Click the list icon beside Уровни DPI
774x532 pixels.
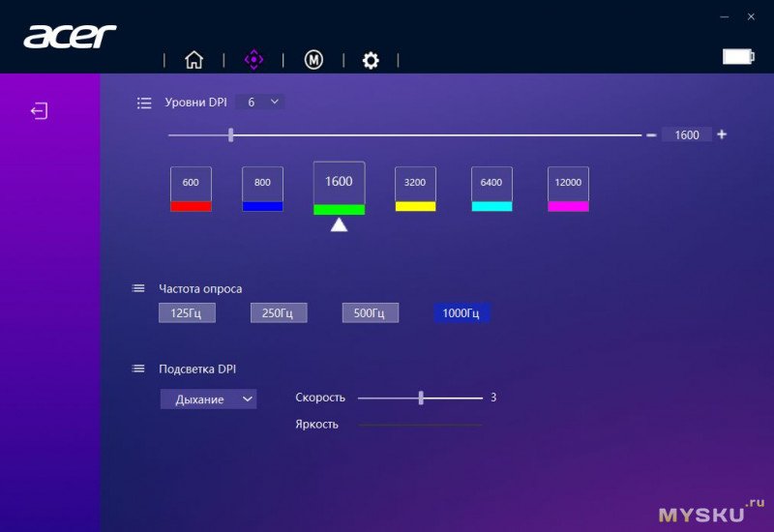coord(144,102)
